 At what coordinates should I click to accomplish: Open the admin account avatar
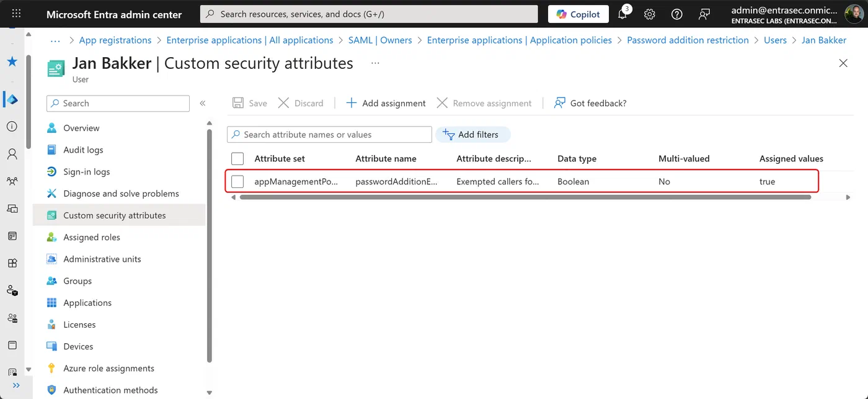pos(854,14)
